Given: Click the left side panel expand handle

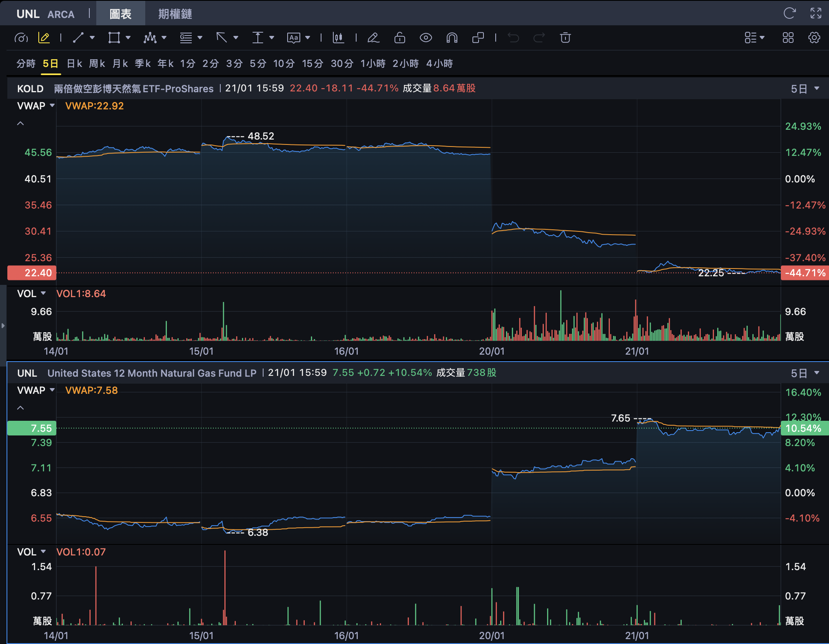Looking at the screenshot, I should [3, 326].
